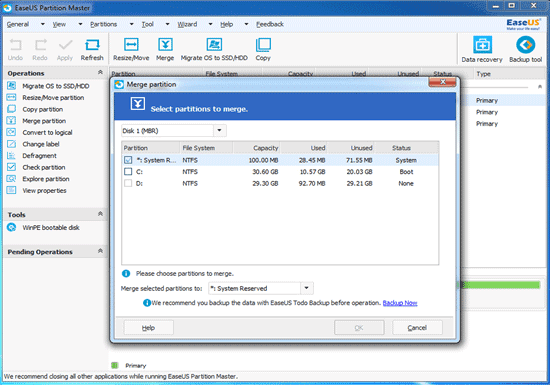
Task: Uncheck the System Reserved partition checkbox
Action: [x=128, y=160]
